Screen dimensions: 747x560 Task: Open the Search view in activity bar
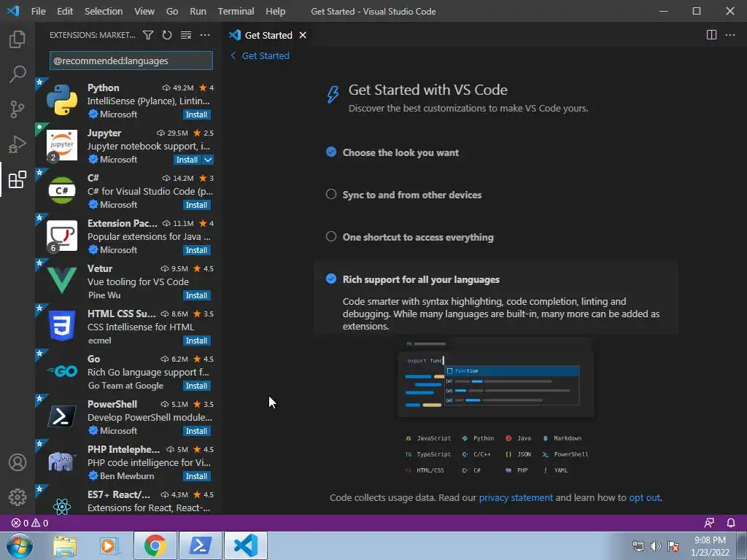(x=18, y=74)
